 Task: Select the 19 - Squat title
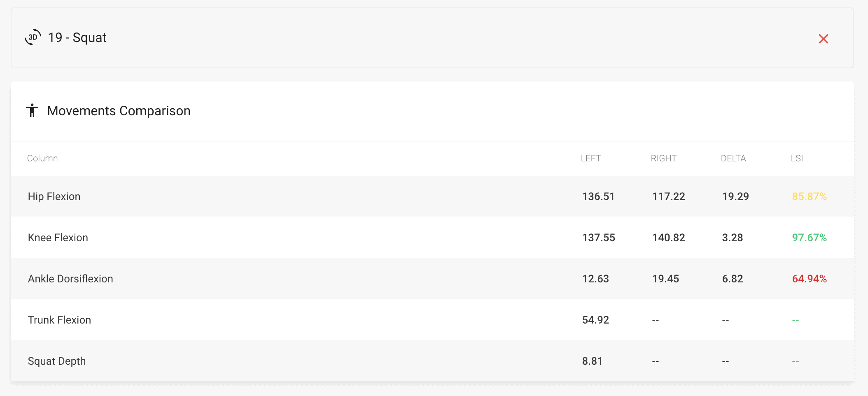pyautogui.click(x=77, y=37)
